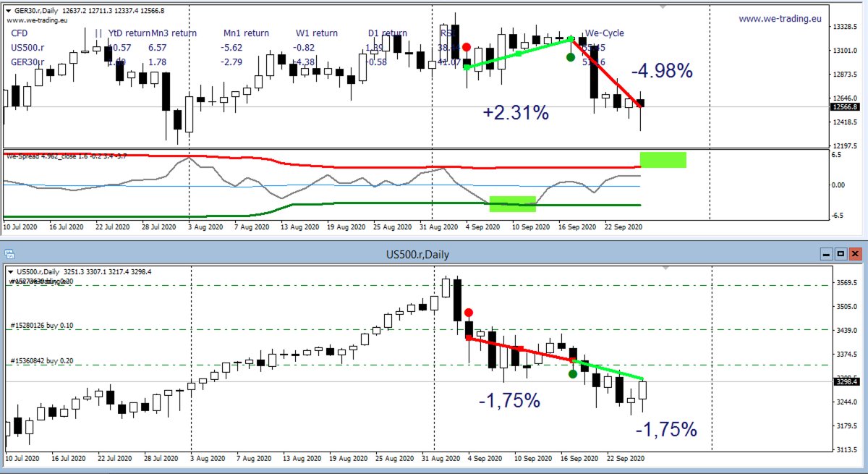The image size is (868, 474).
Task: Click the -4.98% label on GER30 chart
Action: (662, 71)
